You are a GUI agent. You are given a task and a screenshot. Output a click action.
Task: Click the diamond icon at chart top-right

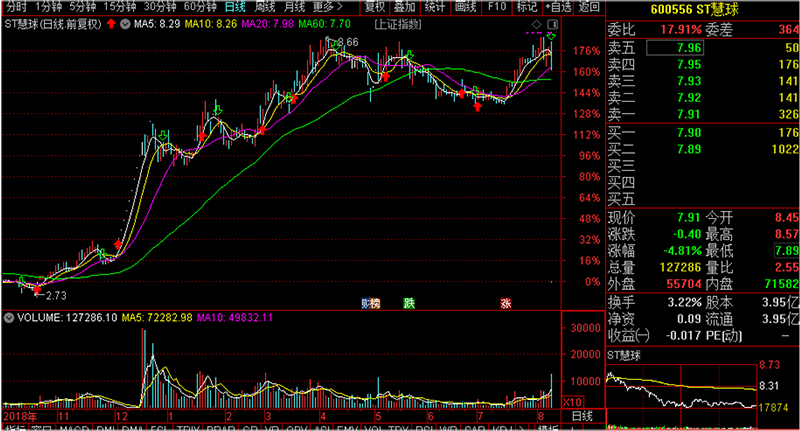(536, 22)
